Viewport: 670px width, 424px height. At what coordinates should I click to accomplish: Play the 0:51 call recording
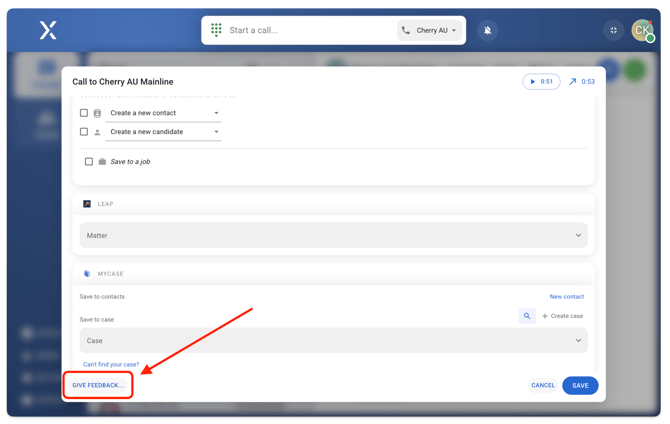point(541,82)
